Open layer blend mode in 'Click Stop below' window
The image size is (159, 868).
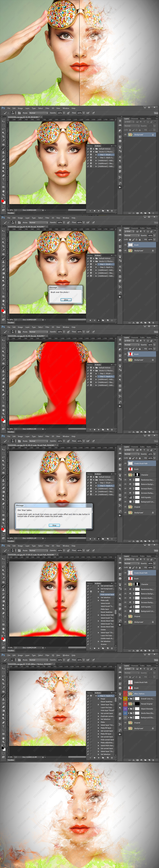132,454
